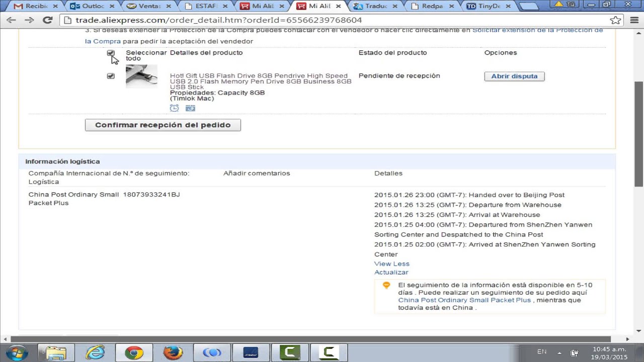This screenshot has height=362, width=644.
Task: Close the TinyDe tab
Action: pos(508,7)
